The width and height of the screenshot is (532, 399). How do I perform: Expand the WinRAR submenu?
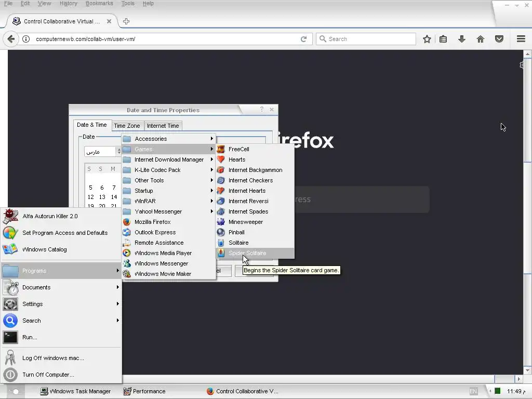[169, 201]
